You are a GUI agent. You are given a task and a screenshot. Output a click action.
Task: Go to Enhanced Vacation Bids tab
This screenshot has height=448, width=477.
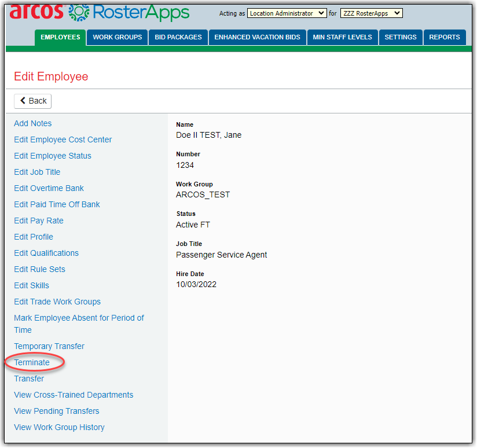[257, 37]
